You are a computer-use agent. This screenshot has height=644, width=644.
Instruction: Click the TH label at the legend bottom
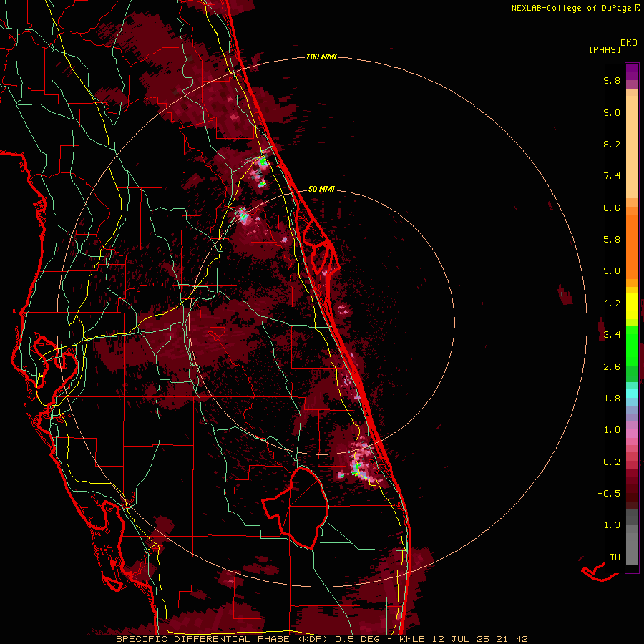tap(615, 557)
